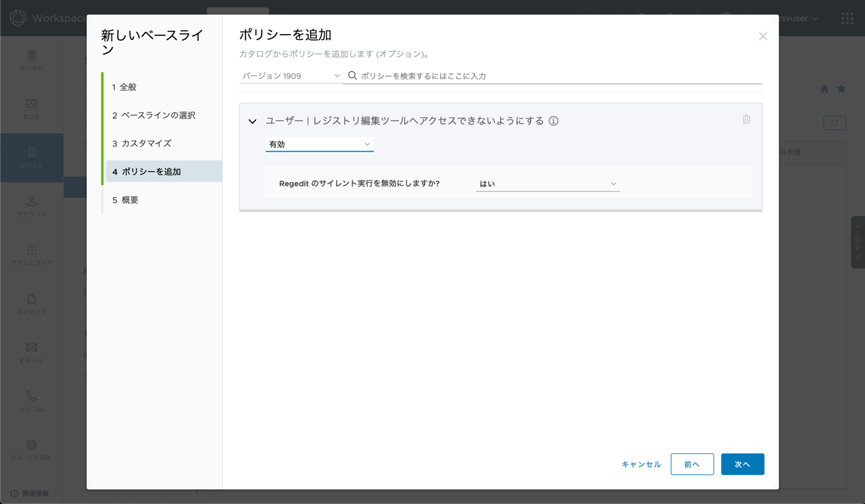Focus the policy search input field

click(560, 76)
